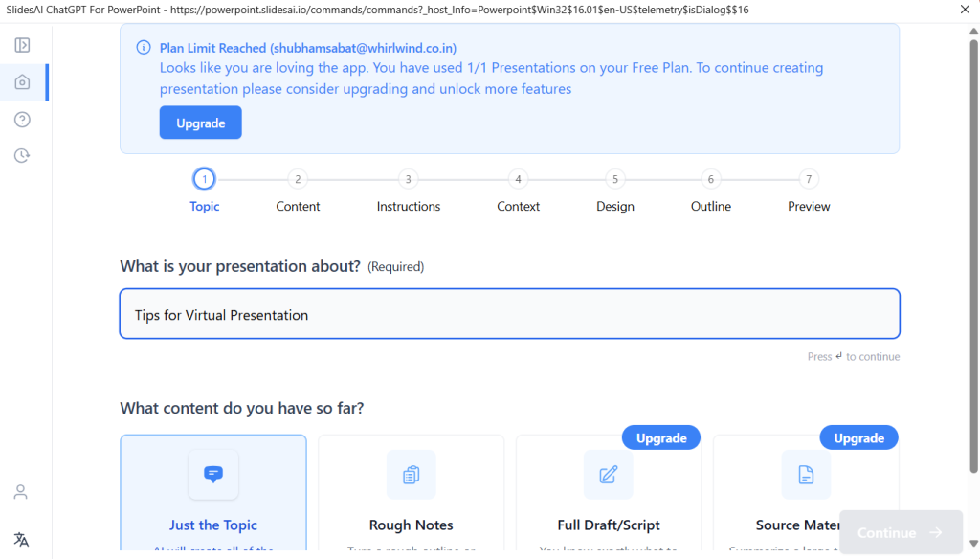Screen dimensions: 980x559
Task: Jump to step 5 Design
Action: [615, 179]
